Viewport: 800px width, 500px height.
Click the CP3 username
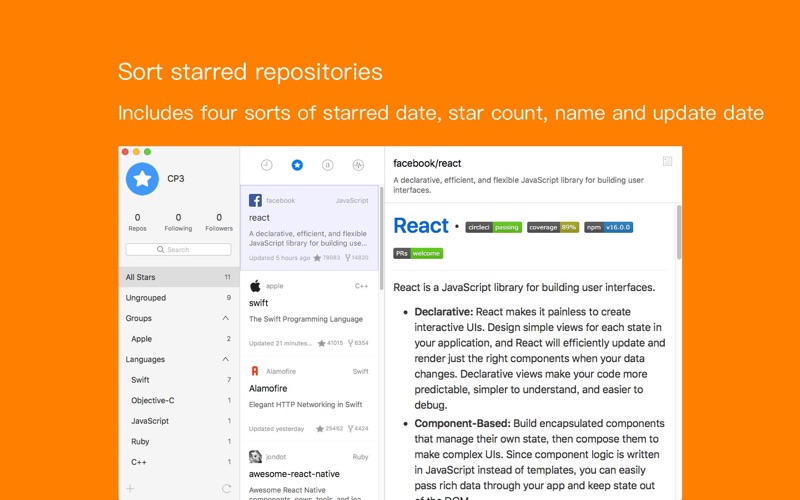pyautogui.click(x=176, y=179)
